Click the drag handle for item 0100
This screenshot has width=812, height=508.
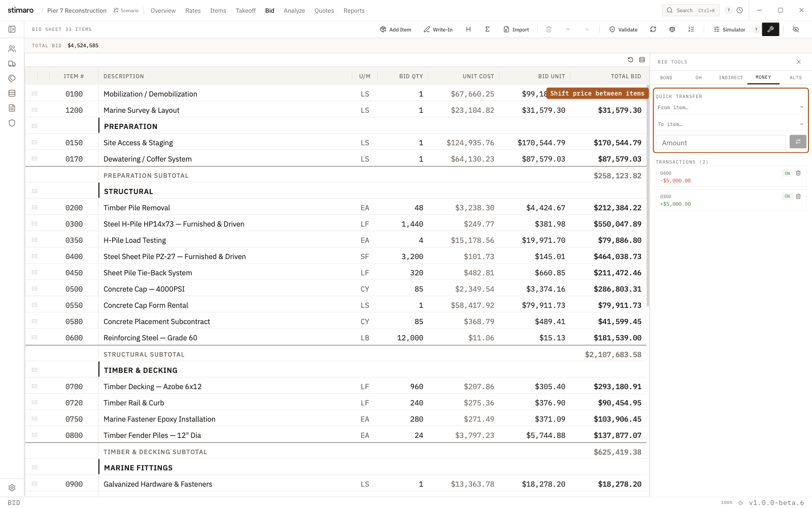(x=35, y=94)
